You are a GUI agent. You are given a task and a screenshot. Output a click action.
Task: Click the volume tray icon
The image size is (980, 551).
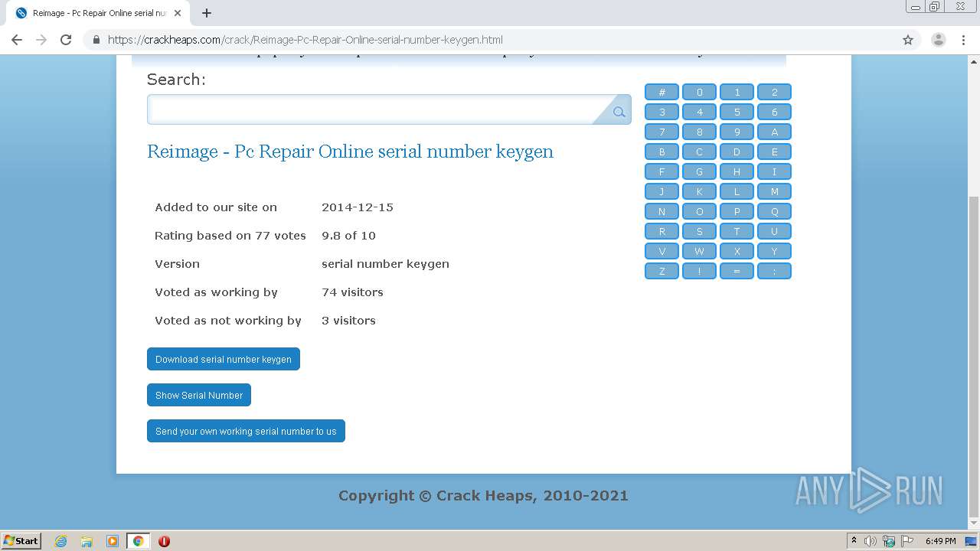(x=871, y=541)
